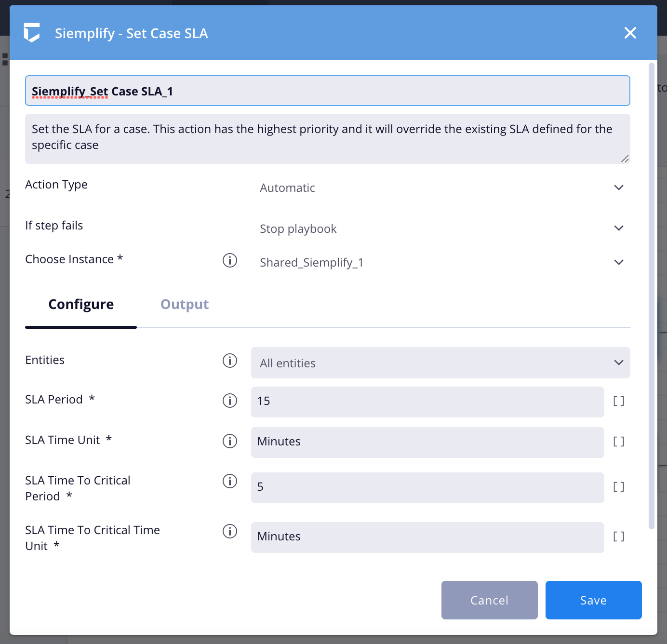Cancel the Set Case SLA dialog

pos(489,600)
